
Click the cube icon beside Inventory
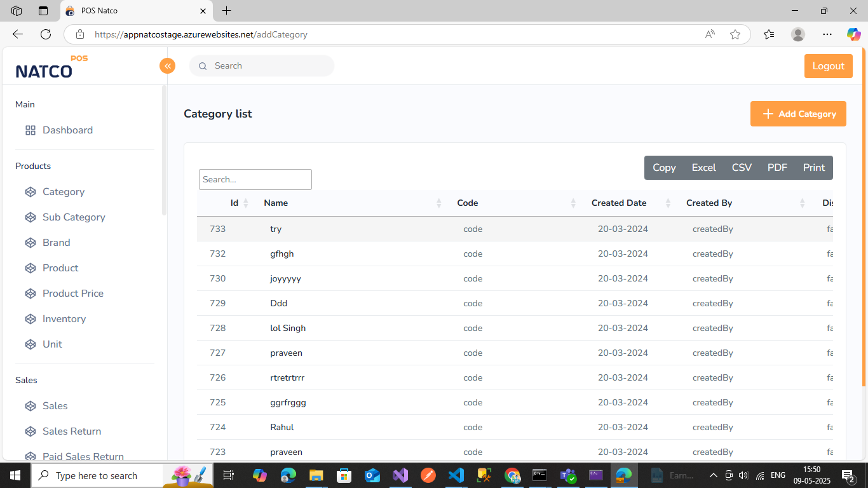(30, 319)
